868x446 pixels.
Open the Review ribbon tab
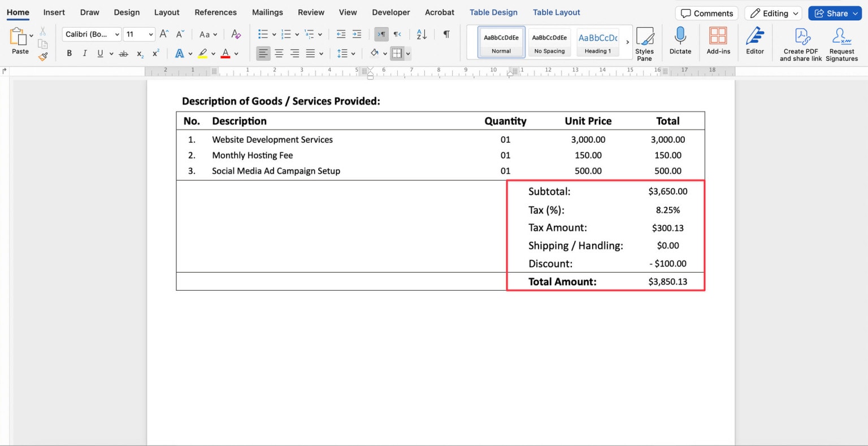point(311,12)
